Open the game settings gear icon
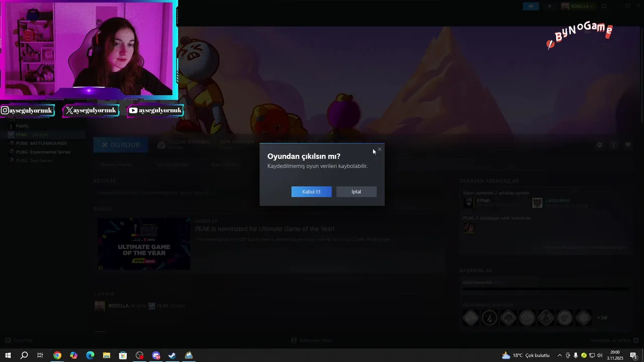 pos(599,145)
